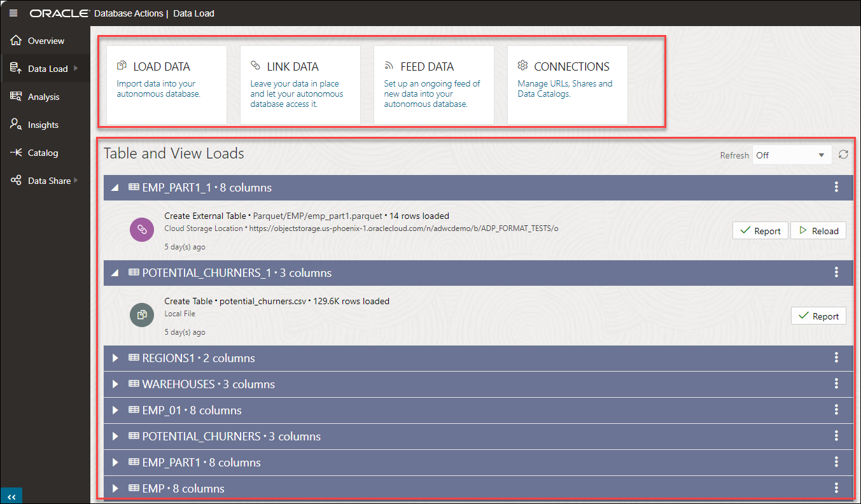Open the CONNECTIONS card
This screenshot has height=504, width=861.
[568, 85]
